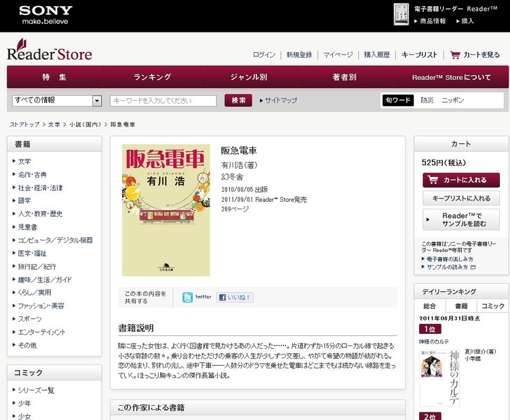Click the 神様のカルテ cover thumbnail

point(439,378)
